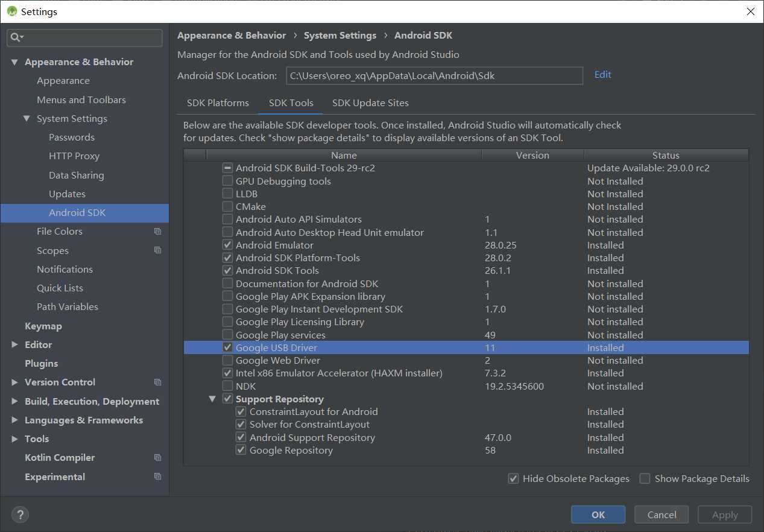764x532 pixels.
Task: Click the settings search input field
Action: (85, 37)
